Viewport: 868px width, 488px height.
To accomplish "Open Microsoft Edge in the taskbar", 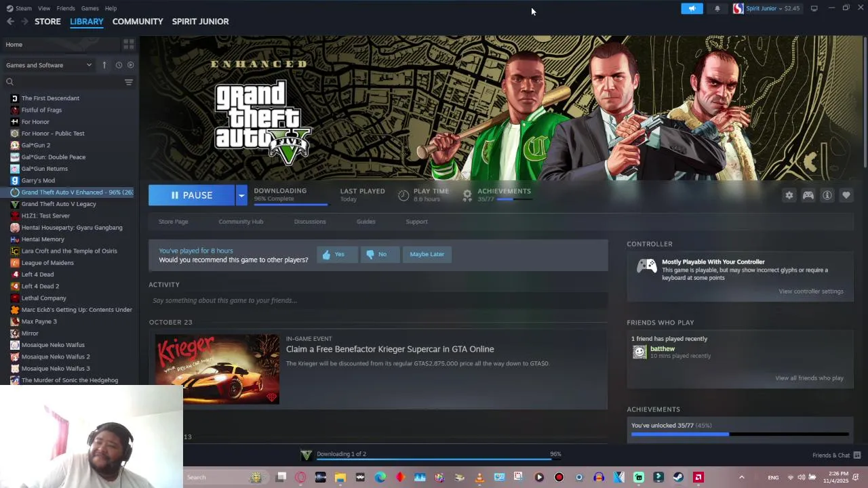I will coord(380,477).
